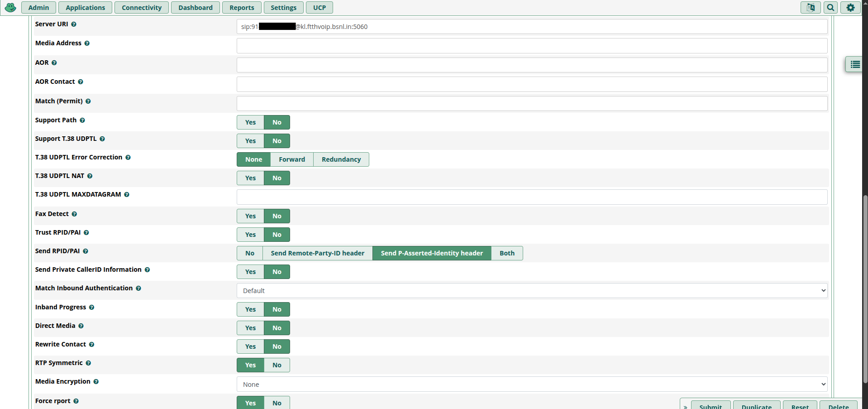Click help icon next to Server URI
The width and height of the screenshot is (868, 409).
coord(74,24)
